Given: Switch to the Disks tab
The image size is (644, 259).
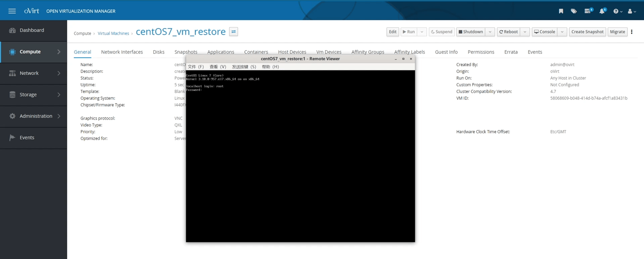Looking at the screenshot, I should [159, 52].
